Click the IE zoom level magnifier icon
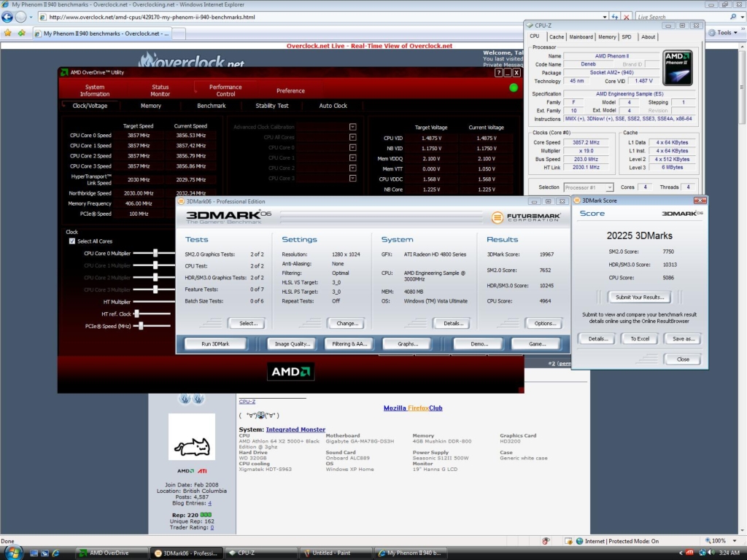 [x=708, y=541]
